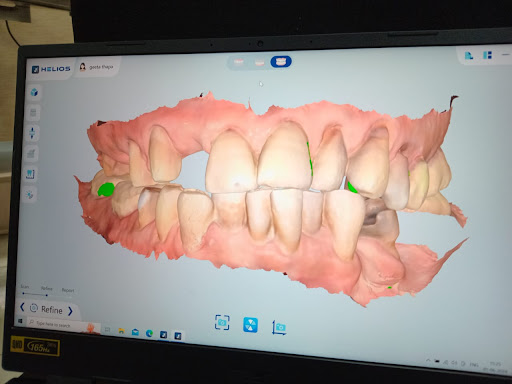Select the vertical arrows alignment tool
This screenshot has width=512, height=384.
point(32,133)
